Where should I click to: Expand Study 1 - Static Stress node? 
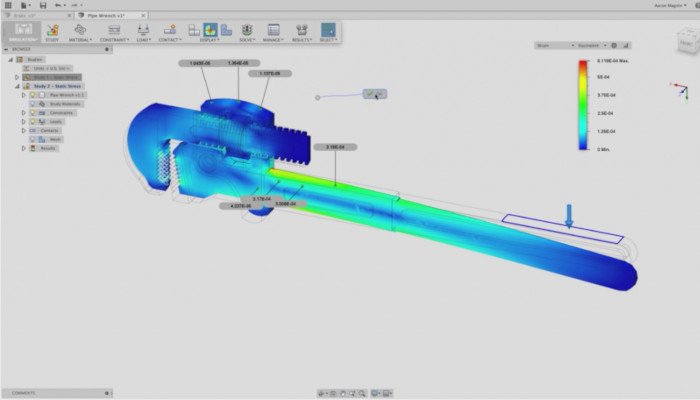point(17,77)
